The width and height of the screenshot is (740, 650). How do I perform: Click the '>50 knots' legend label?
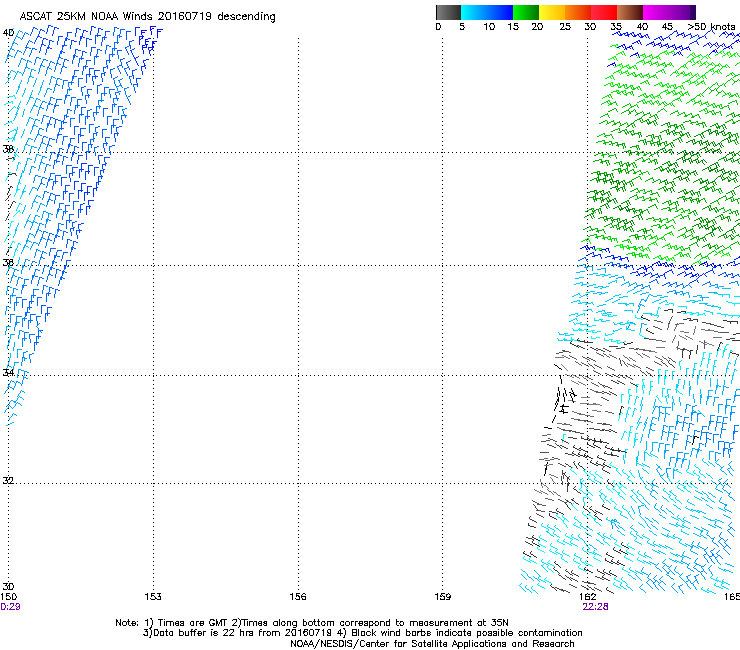click(711, 27)
